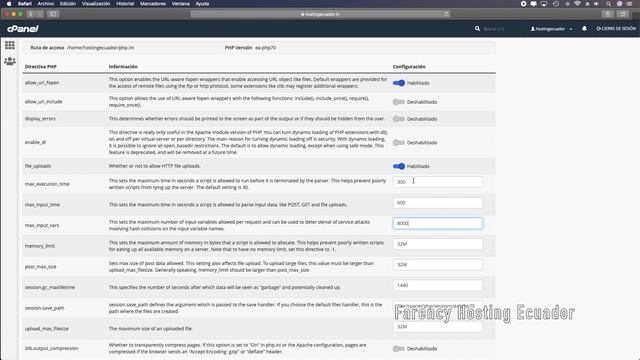
Task: Click the max_input_time value field
Action: point(438,203)
